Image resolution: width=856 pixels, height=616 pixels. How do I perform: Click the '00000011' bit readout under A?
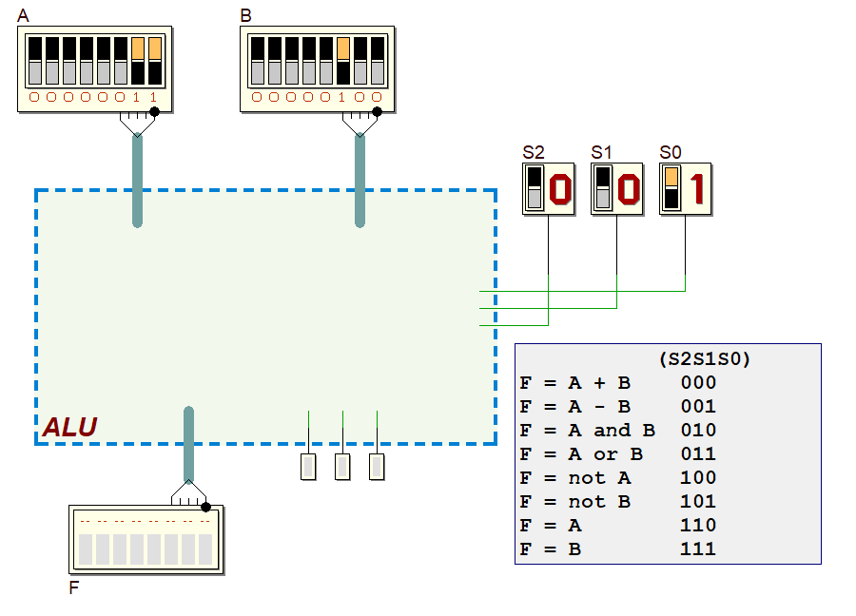point(94,97)
